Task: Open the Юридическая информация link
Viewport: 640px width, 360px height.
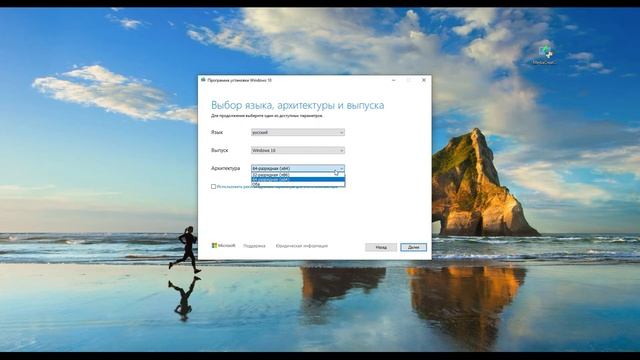Action: pos(302,246)
